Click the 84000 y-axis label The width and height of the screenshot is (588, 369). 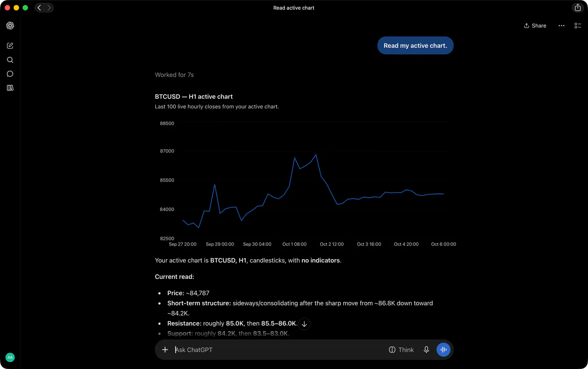click(167, 210)
